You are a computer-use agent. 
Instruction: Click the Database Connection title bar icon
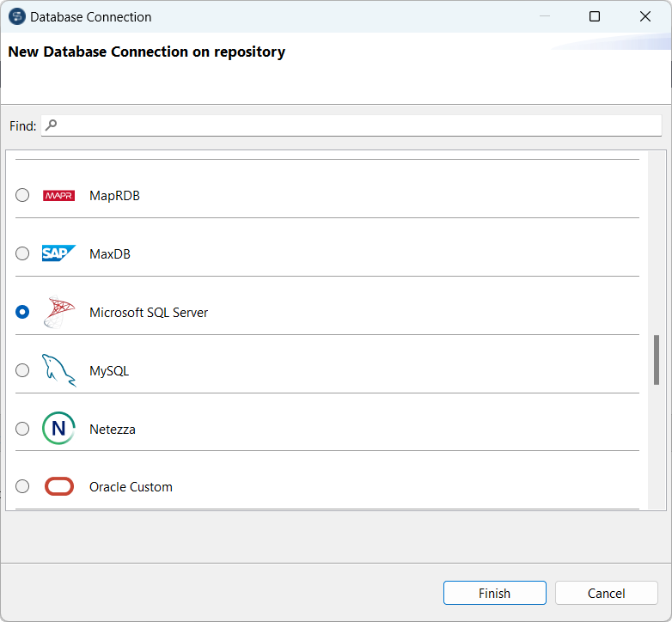(x=17, y=16)
